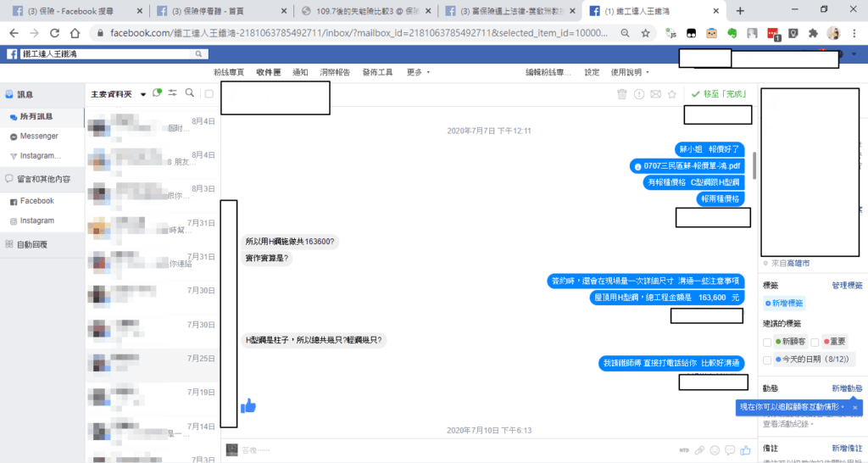The height and width of the screenshot is (463, 868).
Task: Mark conversation unread with envelope icon
Action: [655, 94]
